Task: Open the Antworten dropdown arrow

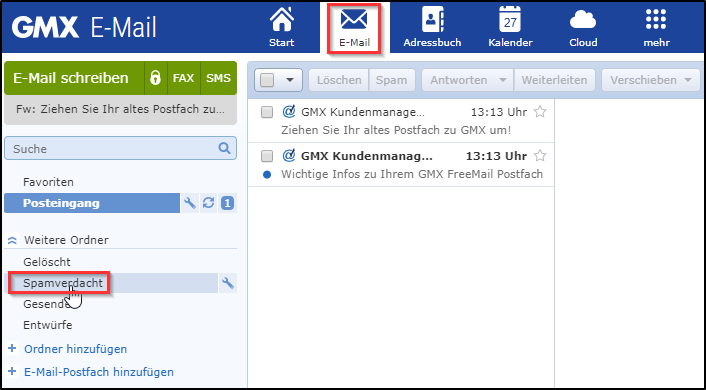Action: click(x=502, y=80)
